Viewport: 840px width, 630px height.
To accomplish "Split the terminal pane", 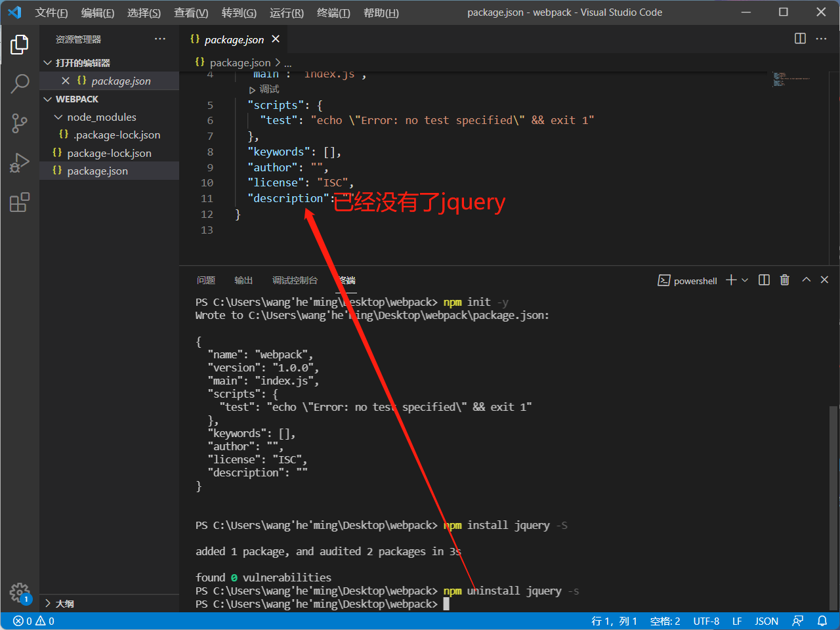I will point(764,280).
